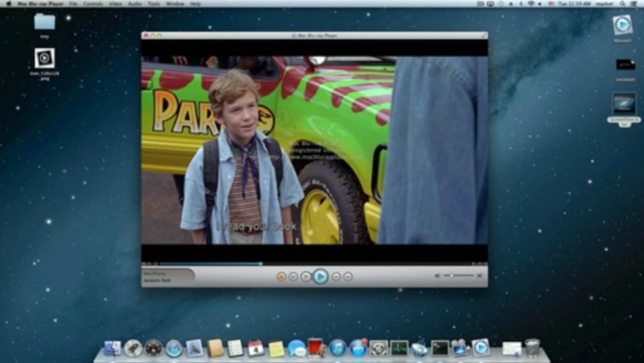The height and width of the screenshot is (363, 644).
Task: Open the Mac Blu-ray Player app menu
Action: [x=41, y=4]
